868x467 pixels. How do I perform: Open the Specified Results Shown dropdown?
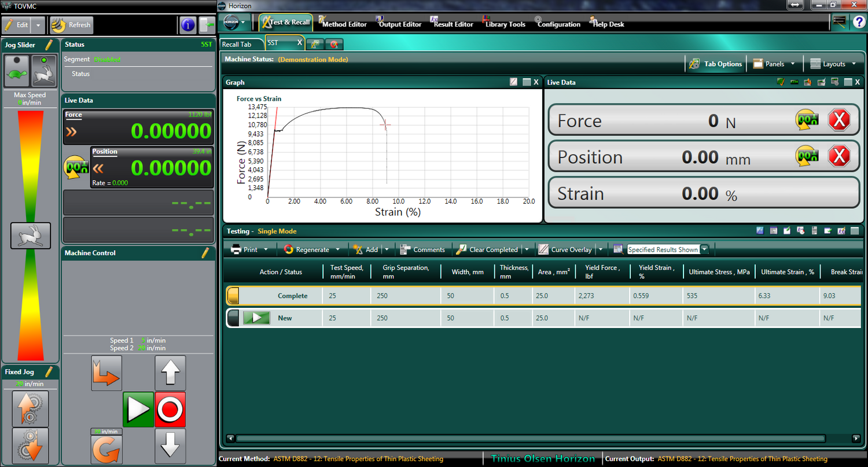click(704, 249)
